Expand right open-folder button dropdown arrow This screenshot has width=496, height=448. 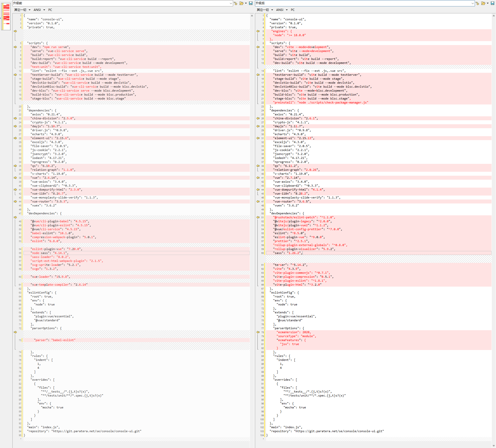click(488, 3)
